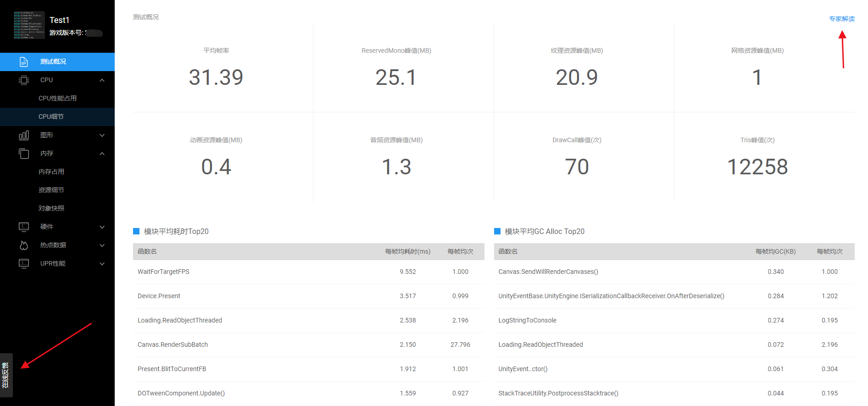Click 音频资源峰值 value 1.3
The height and width of the screenshot is (406, 868).
click(396, 167)
